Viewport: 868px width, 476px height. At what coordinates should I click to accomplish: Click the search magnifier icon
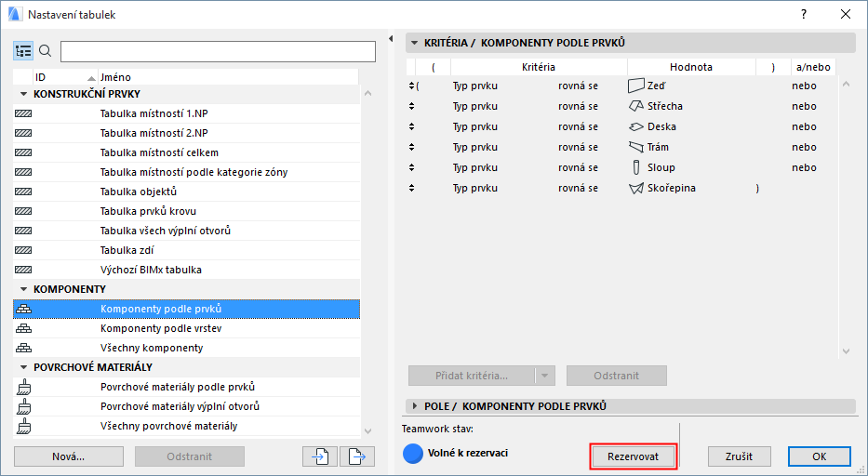[46, 51]
